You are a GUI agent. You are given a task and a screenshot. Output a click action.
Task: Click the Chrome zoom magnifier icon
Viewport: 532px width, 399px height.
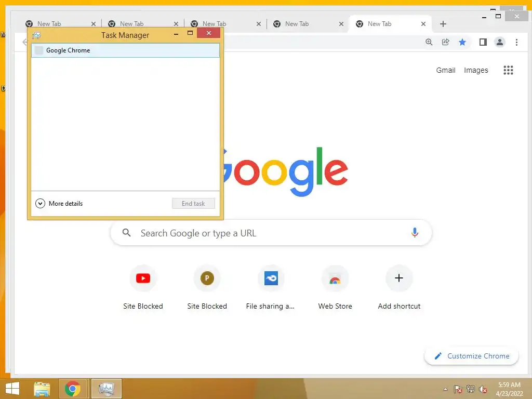click(x=429, y=42)
